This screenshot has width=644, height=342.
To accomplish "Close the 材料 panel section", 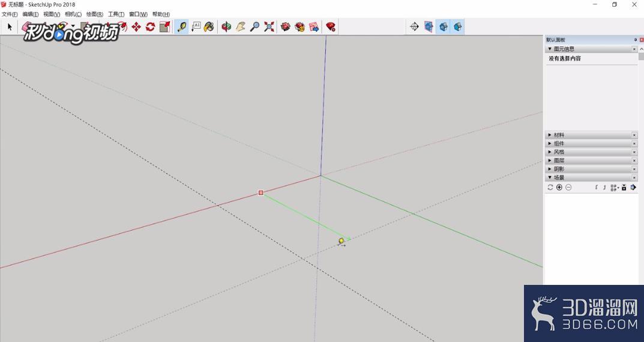I will pyautogui.click(x=634, y=135).
